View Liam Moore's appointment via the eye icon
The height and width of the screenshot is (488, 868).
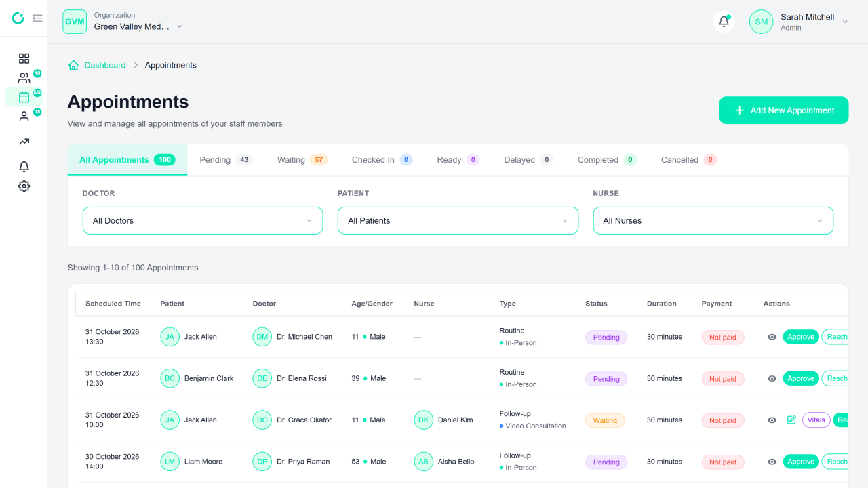772,462
